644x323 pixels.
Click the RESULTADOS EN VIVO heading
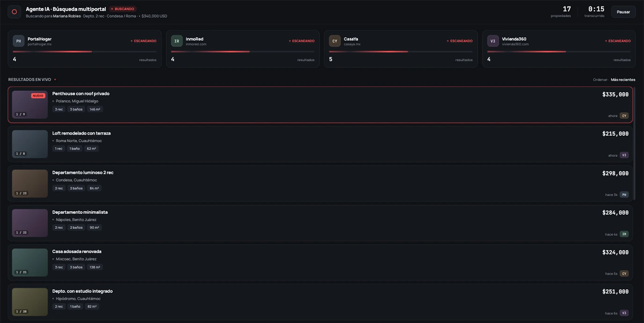30,80
